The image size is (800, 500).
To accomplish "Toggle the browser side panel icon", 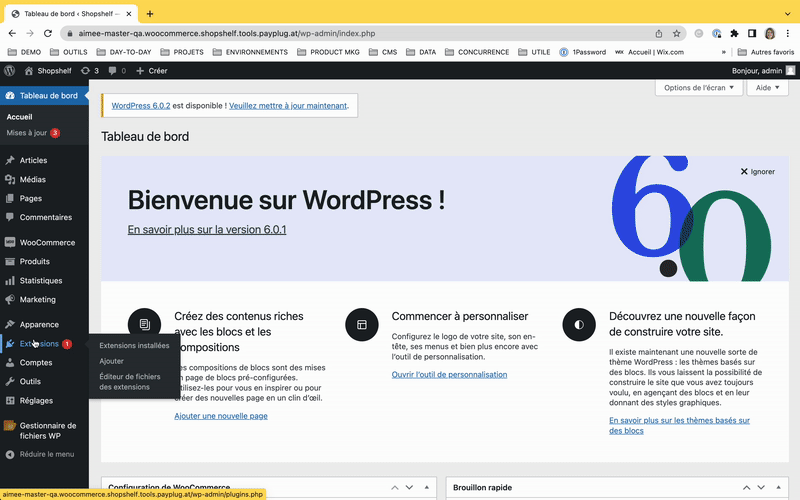I will coord(752,34).
